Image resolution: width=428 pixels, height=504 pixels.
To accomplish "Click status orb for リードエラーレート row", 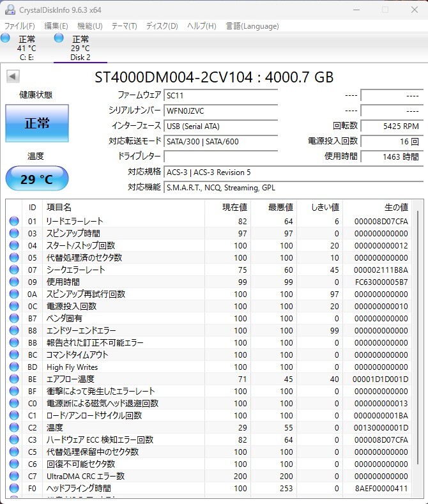I will [14, 221].
